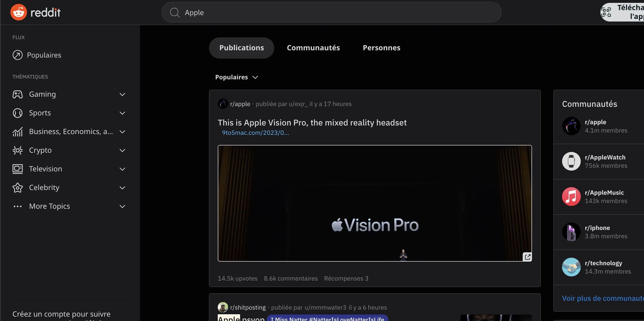
Task: Switch to the Personnes tab
Action: (x=381, y=48)
